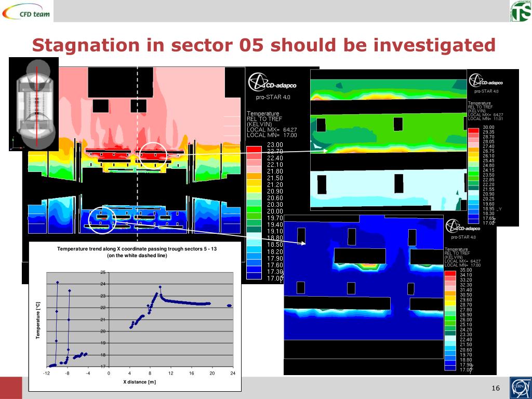Click the X-axis tick label '-12'
Viewport: 532px width, 399px height.
(46, 373)
